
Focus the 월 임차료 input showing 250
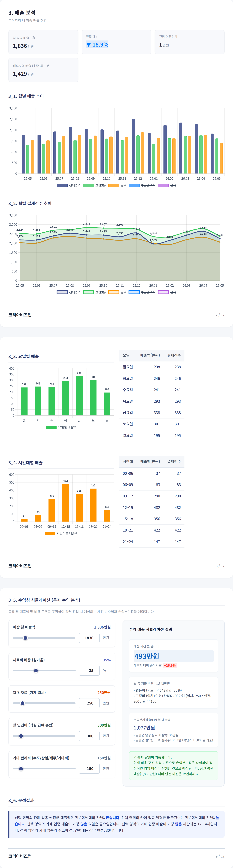[89, 703]
